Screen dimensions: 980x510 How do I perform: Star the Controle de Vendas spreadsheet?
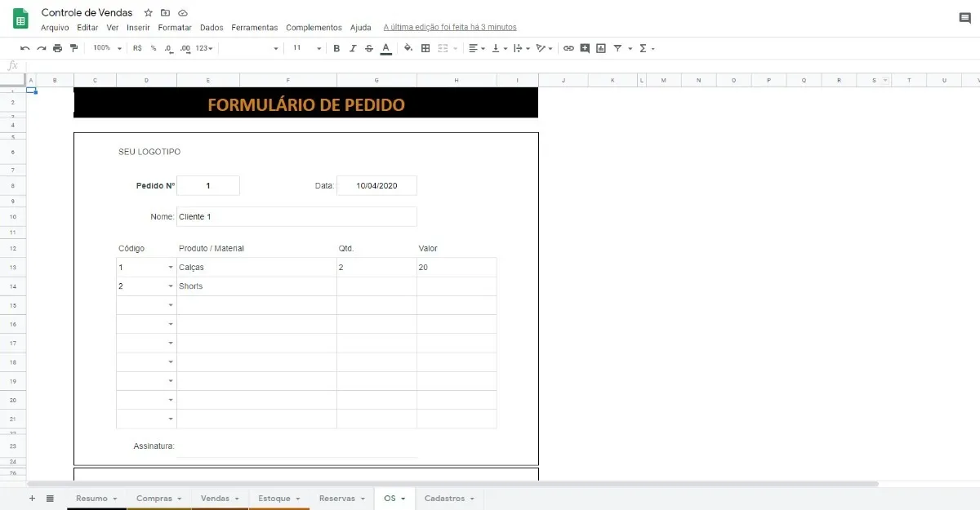[147, 12]
